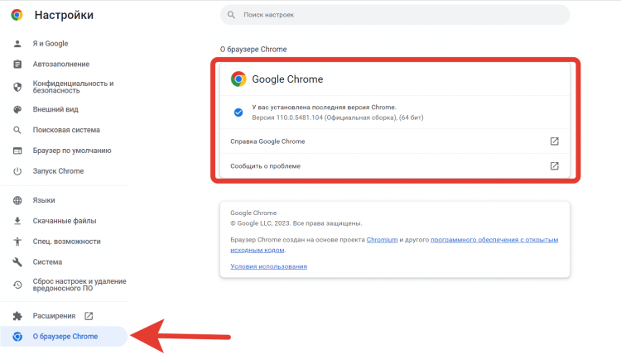Open Скачанные файлы settings
The image size is (621, 364).
click(64, 221)
